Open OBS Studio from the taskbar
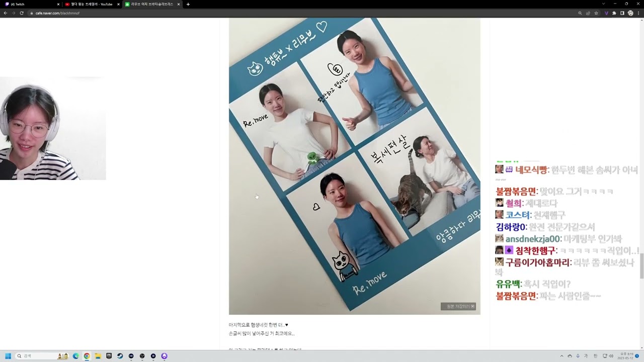Viewport: 644px width, 362px height. pos(142,356)
